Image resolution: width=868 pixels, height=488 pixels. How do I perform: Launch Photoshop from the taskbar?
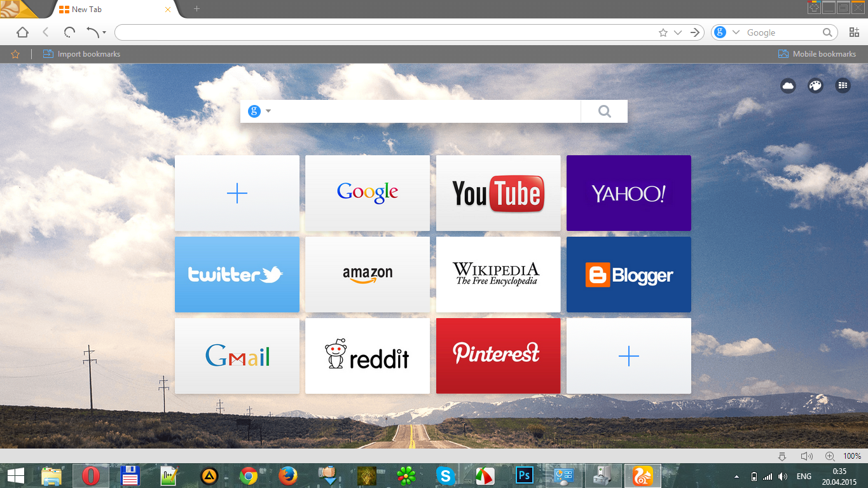click(x=524, y=476)
